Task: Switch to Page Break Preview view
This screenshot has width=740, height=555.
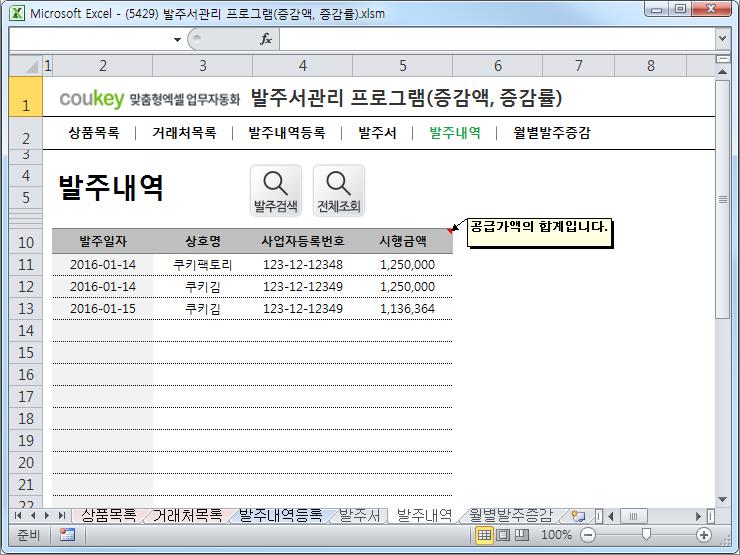Action: (521, 535)
